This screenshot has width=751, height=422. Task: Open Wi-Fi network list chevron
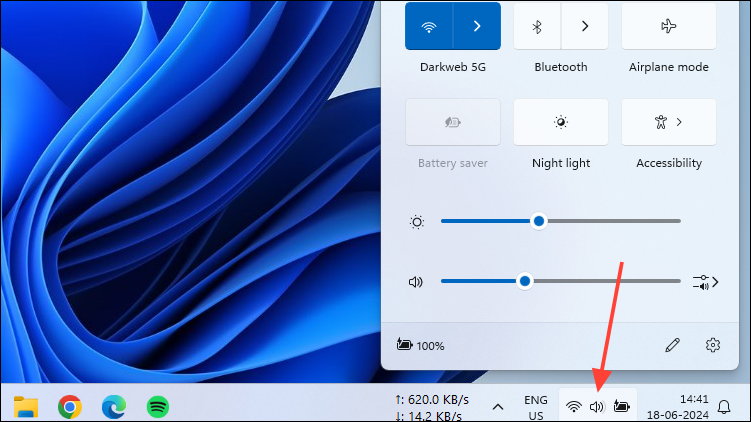pyautogui.click(x=477, y=26)
